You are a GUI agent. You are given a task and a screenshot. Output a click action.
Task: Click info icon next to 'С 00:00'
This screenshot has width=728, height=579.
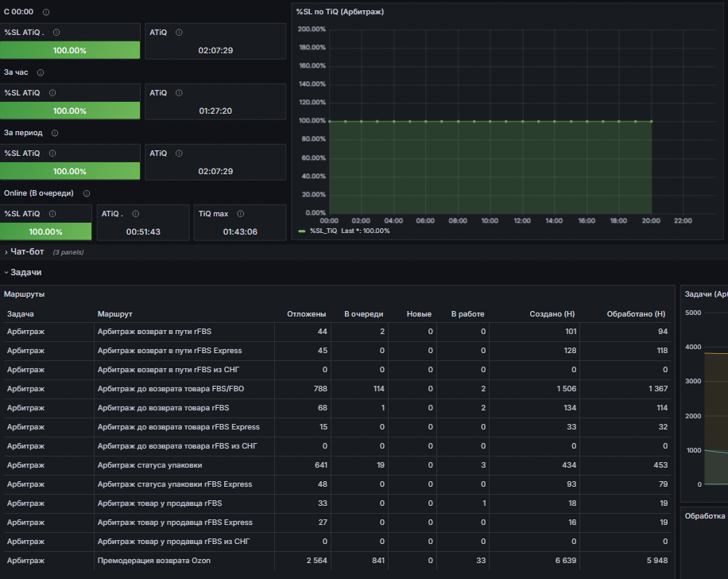coord(46,12)
